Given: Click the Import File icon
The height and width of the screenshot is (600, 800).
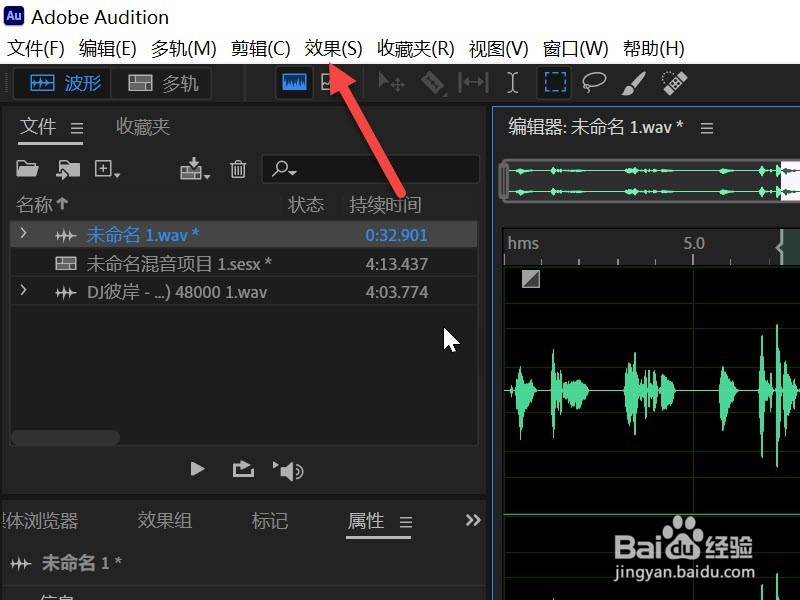Looking at the screenshot, I should (x=68, y=169).
